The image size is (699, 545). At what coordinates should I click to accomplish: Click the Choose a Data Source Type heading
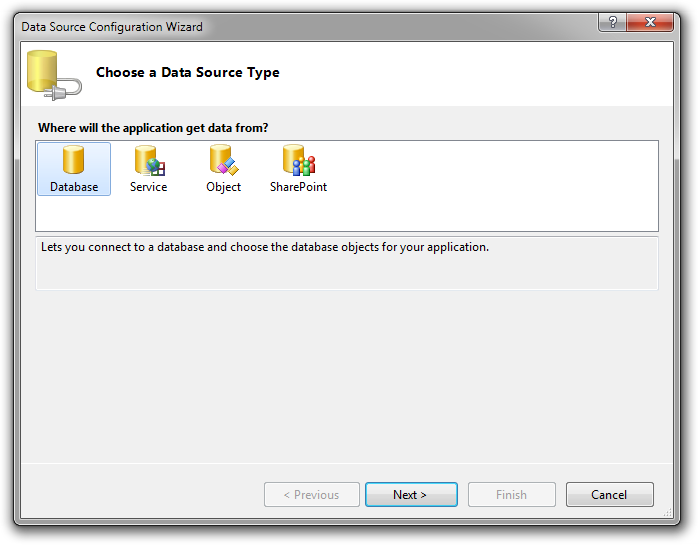(x=188, y=72)
